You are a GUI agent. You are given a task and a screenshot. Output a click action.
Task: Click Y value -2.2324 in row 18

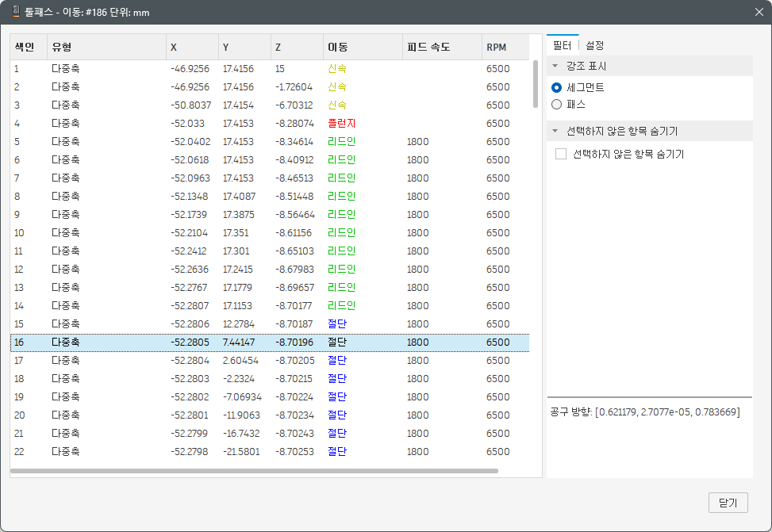[x=239, y=378]
